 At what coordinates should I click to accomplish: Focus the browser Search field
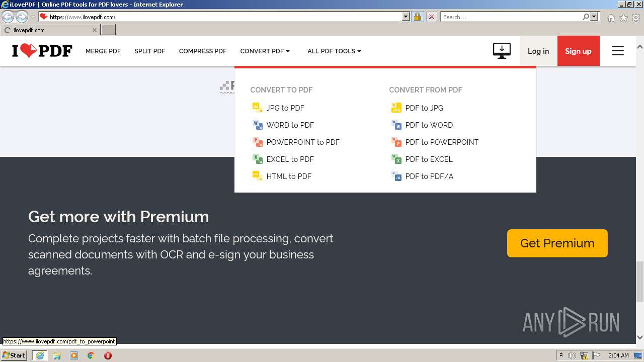[511, 17]
